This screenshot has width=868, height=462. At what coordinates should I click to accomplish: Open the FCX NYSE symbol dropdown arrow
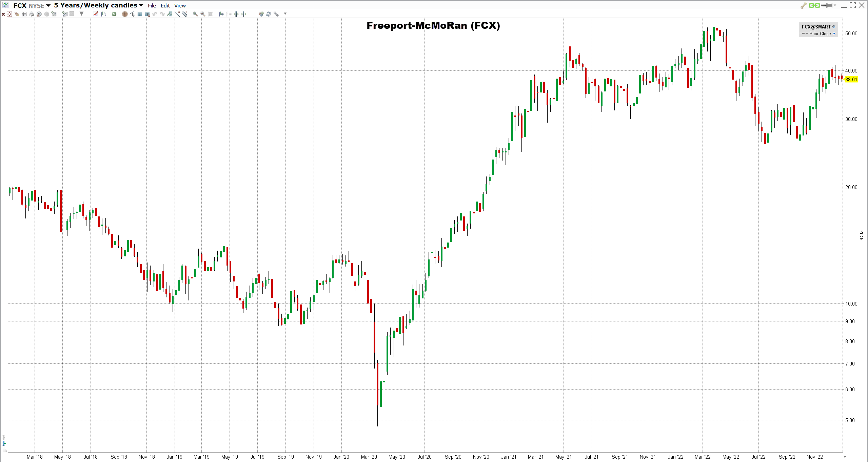coord(48,6)
